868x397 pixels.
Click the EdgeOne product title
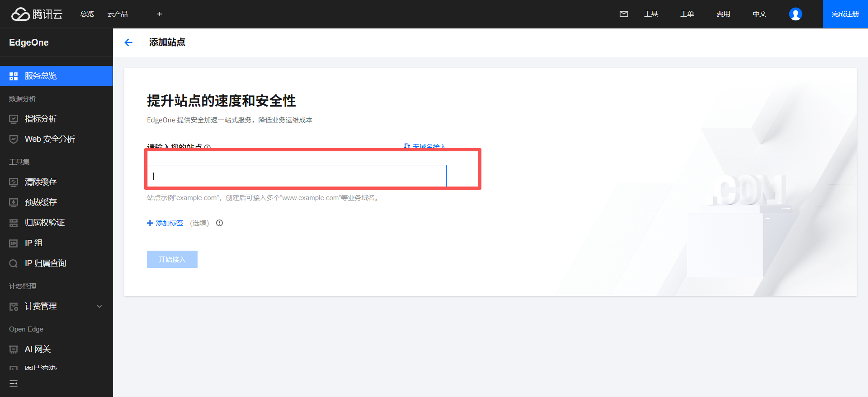[29, 42]
